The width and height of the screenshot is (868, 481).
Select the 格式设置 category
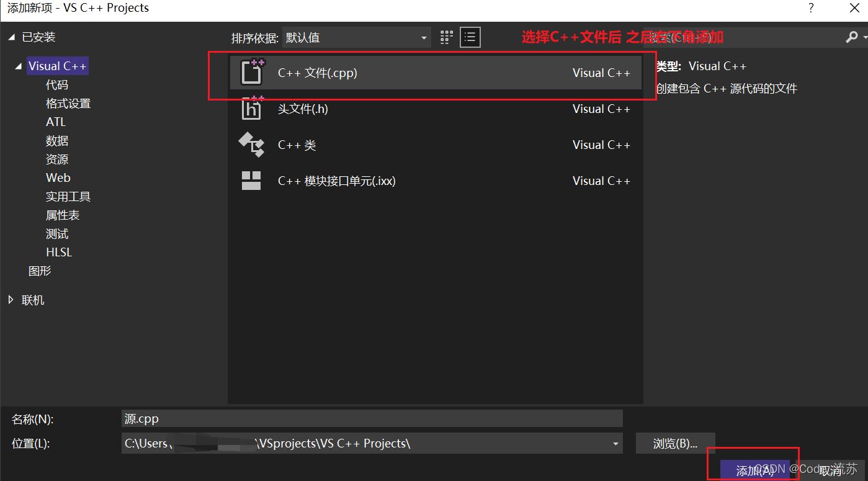(68, 104)
